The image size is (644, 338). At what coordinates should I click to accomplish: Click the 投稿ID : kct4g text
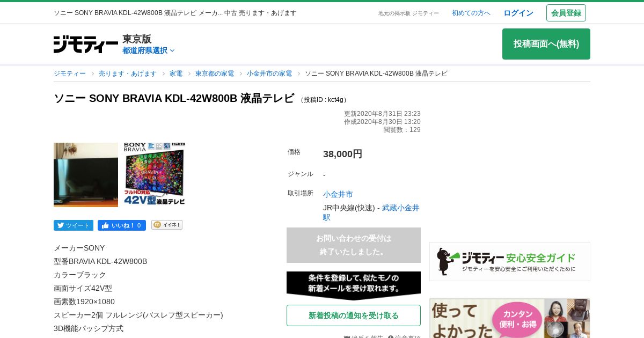(324, 100)
